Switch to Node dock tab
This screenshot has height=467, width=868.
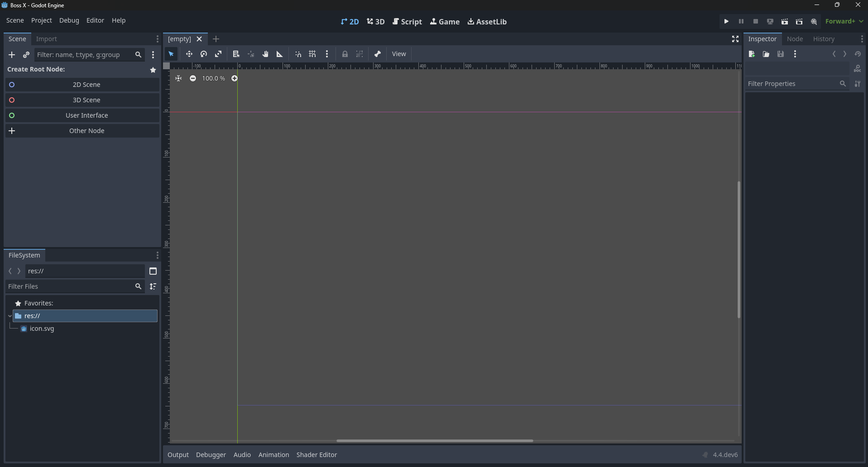[795, 39]
